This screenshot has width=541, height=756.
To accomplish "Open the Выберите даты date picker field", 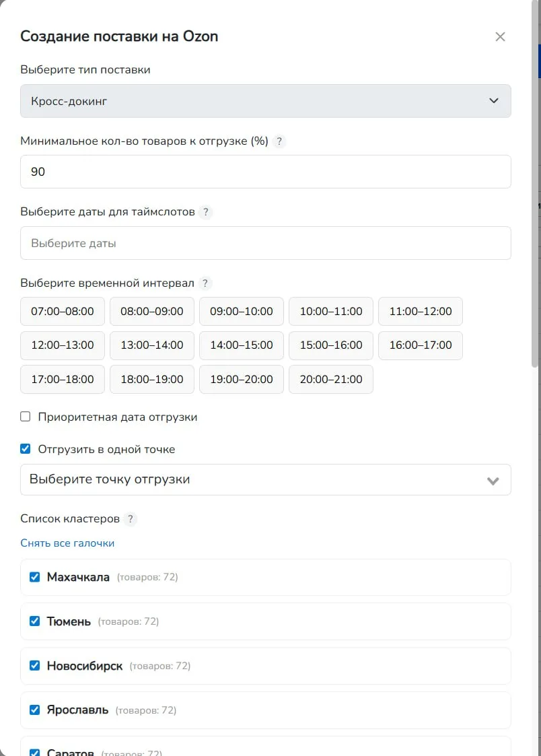I will tap(265, 243).
